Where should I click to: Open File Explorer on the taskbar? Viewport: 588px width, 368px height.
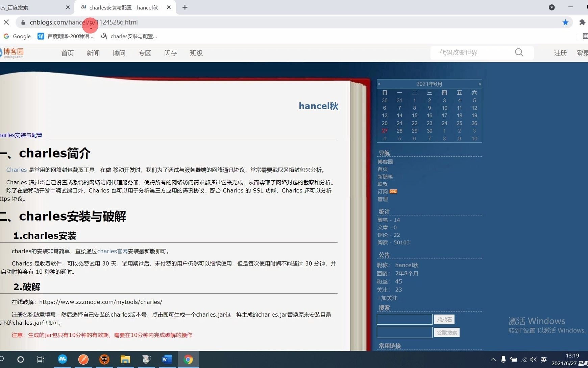(125, 359)
